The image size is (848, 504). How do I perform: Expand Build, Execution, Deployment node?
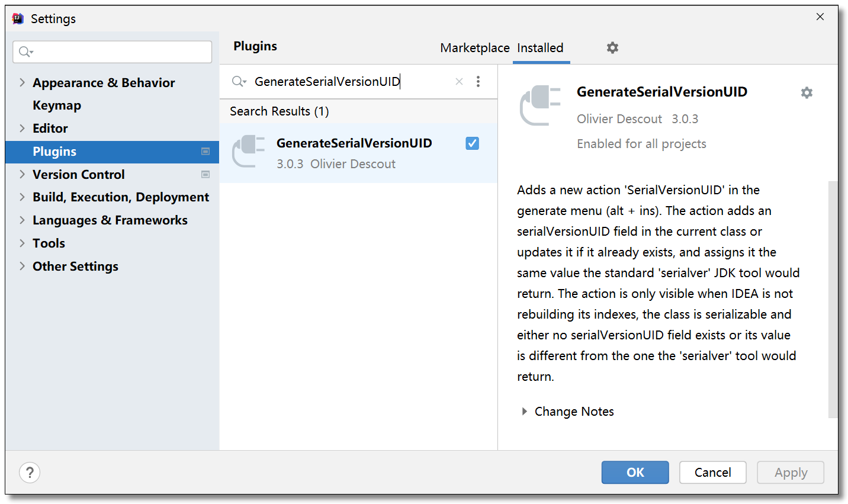pos(22,197)
